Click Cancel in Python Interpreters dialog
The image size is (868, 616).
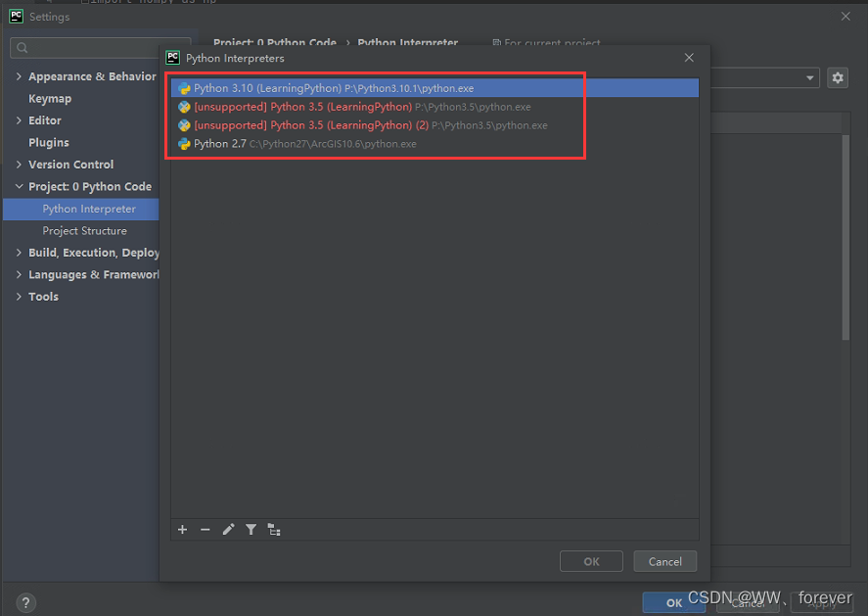pos(664,561)
